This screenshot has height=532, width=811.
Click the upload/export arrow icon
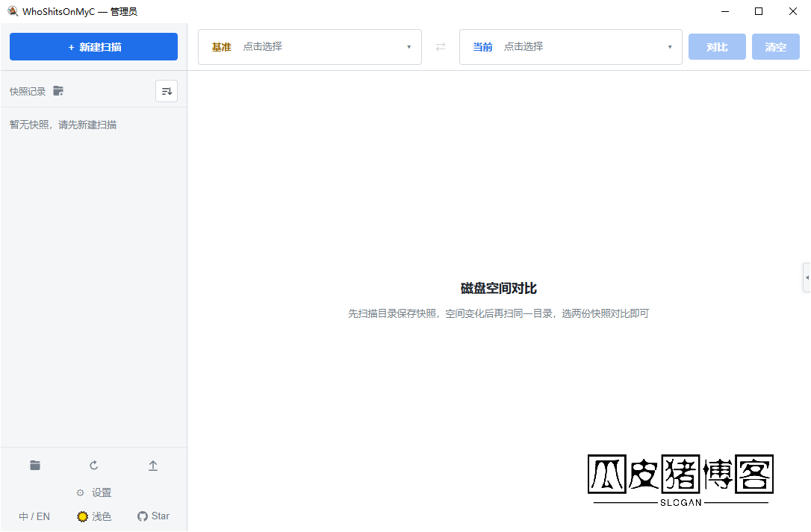153,466
